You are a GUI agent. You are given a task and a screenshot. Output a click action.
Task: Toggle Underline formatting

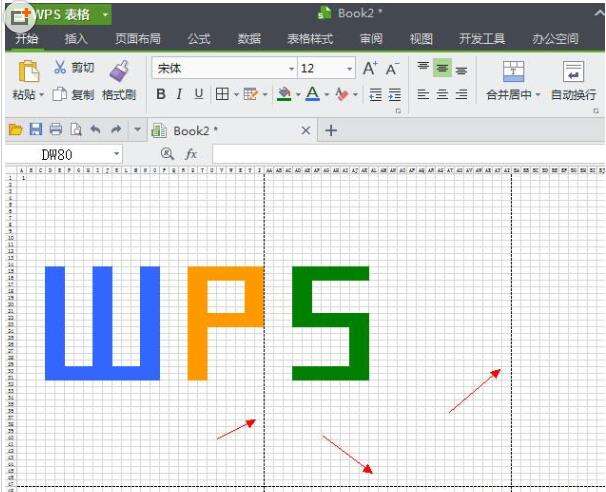pos(199,94)
